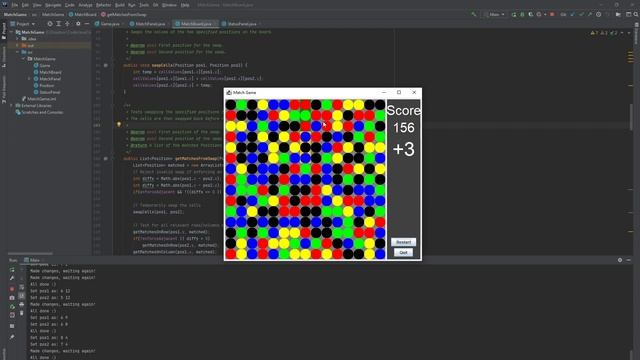Collapse the MatchGame package arrow
640x360 pixels.
pos(23,59)
